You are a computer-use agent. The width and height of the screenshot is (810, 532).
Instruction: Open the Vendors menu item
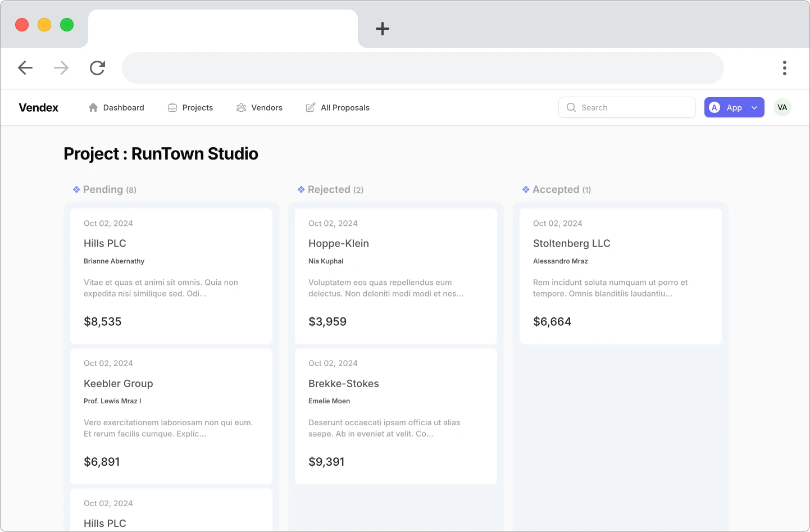(260, 107)
